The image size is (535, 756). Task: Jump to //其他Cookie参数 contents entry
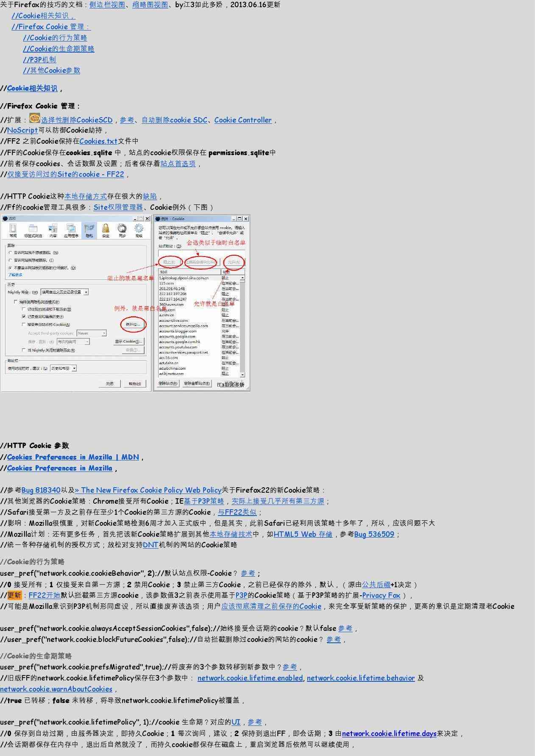(52, 70)
